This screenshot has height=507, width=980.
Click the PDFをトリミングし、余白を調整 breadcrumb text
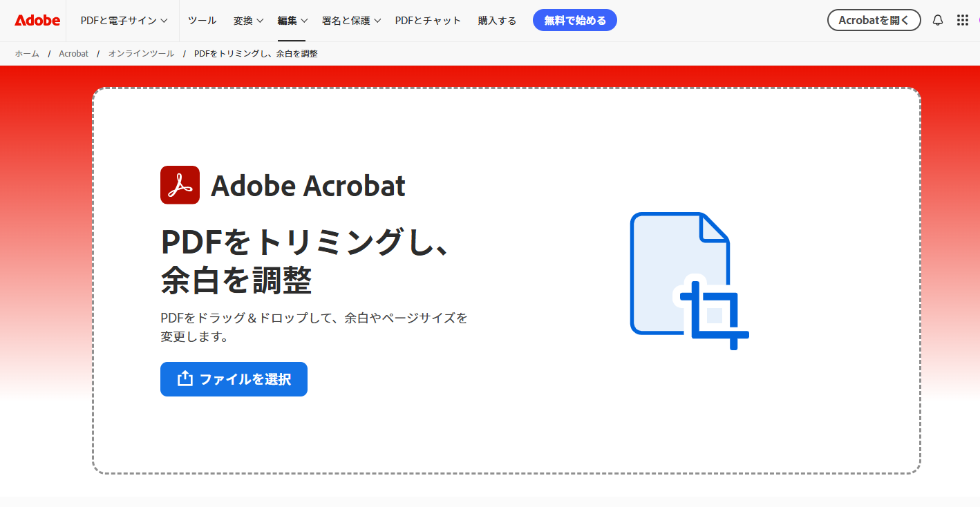(x=256, y=53)
